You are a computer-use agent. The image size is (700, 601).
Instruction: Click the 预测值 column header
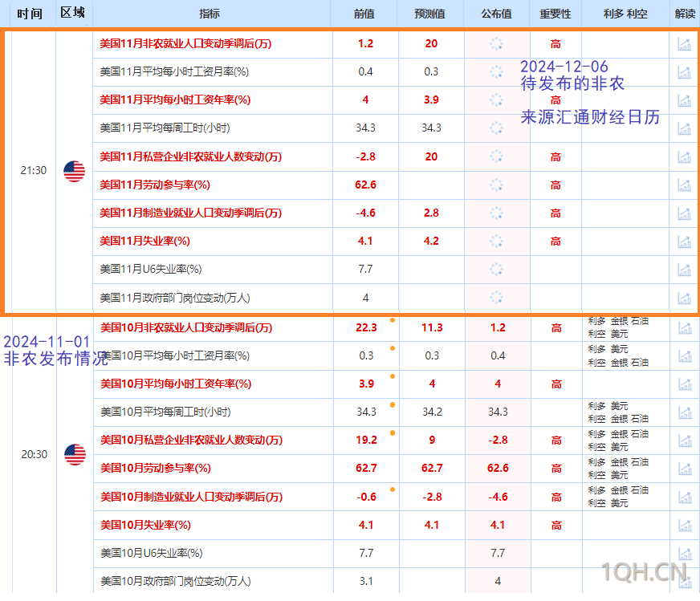pyautogui.click(x=430, y=14)
